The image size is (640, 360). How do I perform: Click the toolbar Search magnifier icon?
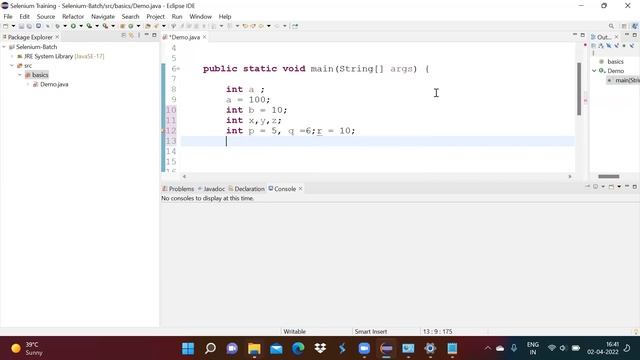coord(611,26)
